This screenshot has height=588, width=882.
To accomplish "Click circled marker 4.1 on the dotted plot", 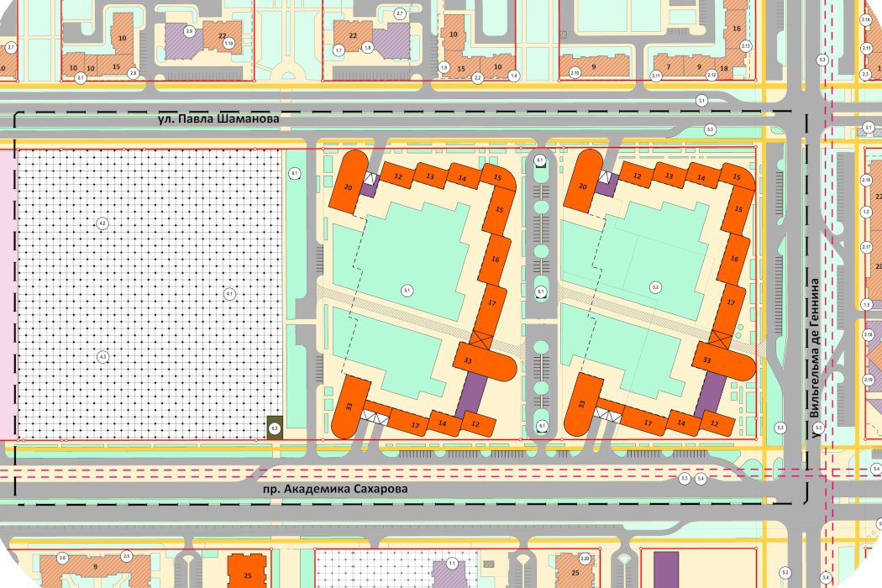I will (229, 294).
